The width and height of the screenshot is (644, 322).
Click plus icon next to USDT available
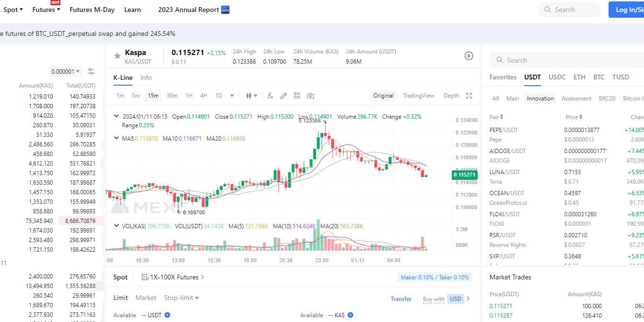(167, 315)
